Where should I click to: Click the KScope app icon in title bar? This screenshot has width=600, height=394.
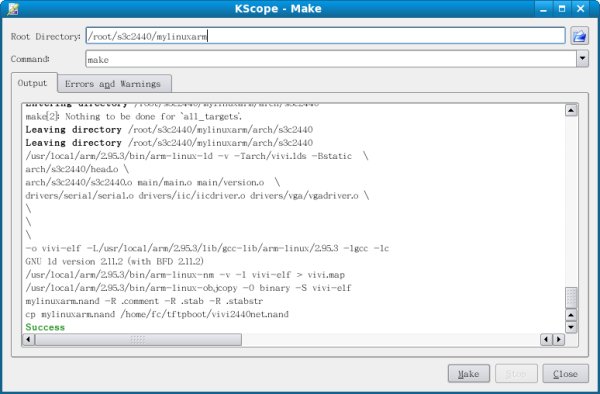13,9
